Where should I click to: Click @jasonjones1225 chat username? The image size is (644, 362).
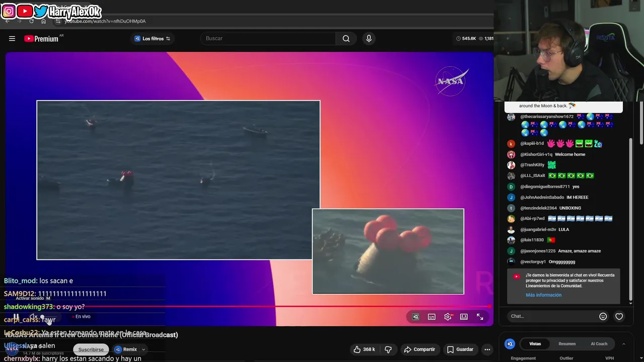(538, 251)
